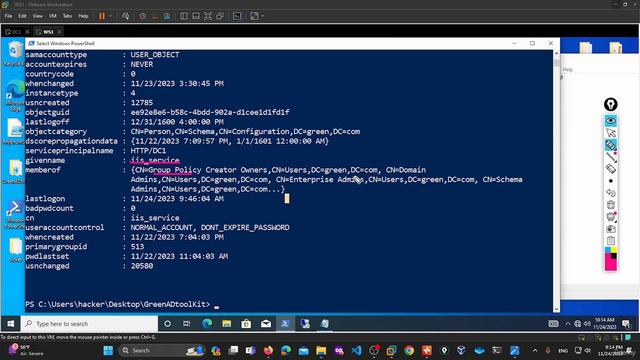Click the lightbulb annotation toolbar button
This screenshot has height=360, width=640.
(611, 104)
